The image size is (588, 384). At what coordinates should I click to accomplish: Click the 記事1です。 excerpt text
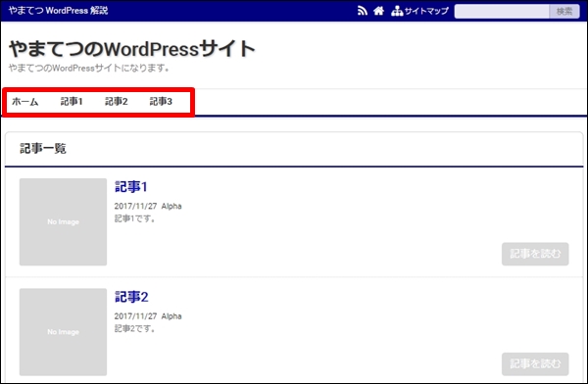click(135, 218)
